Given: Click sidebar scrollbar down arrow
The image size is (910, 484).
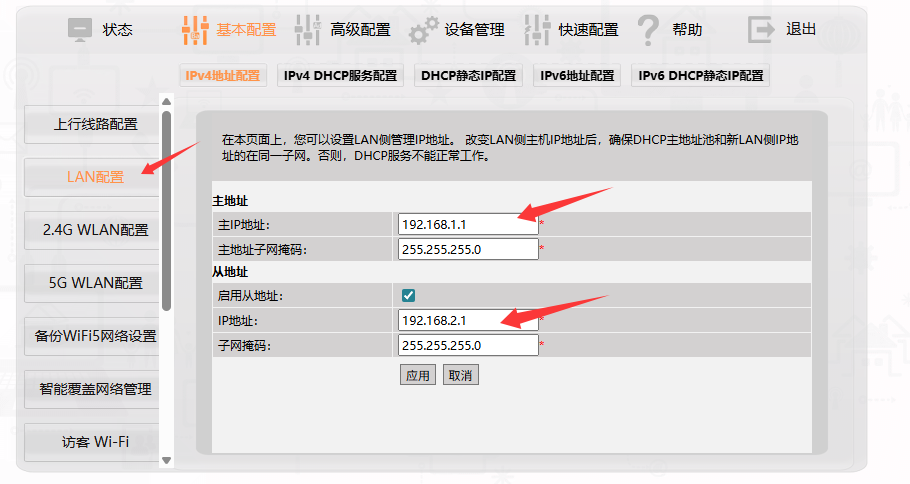Looking at the screenshot, I should tap(167, 461).
